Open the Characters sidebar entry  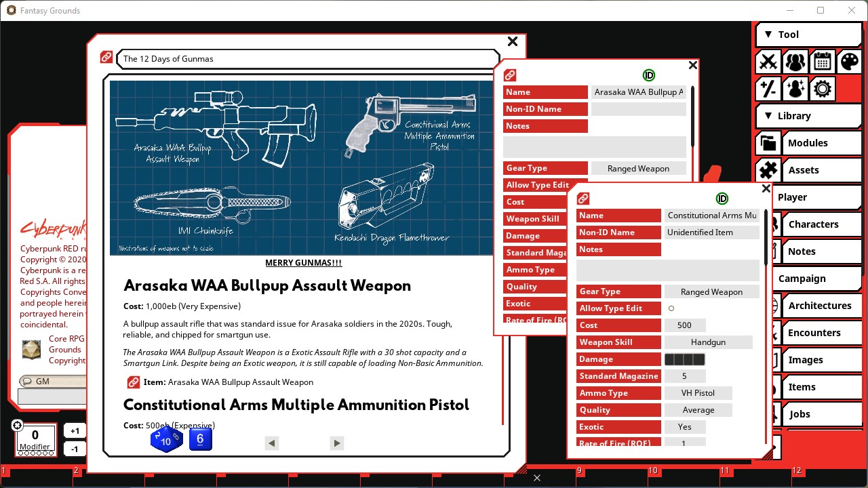coord(822,224)
